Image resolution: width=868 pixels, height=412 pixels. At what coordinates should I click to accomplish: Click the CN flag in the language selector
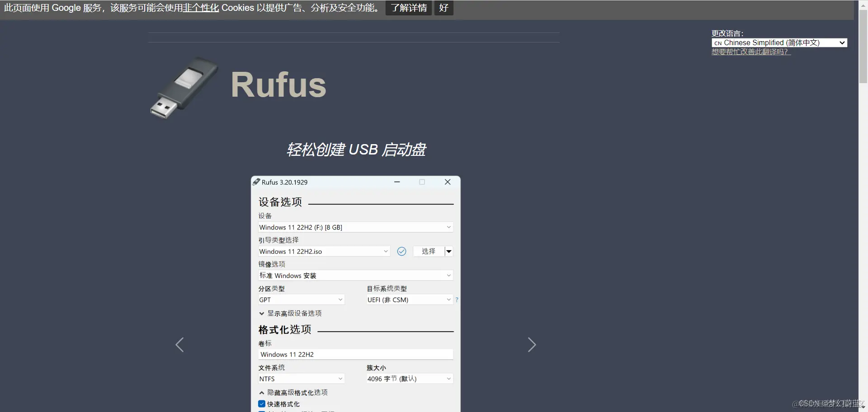click(x=718, y=42)
